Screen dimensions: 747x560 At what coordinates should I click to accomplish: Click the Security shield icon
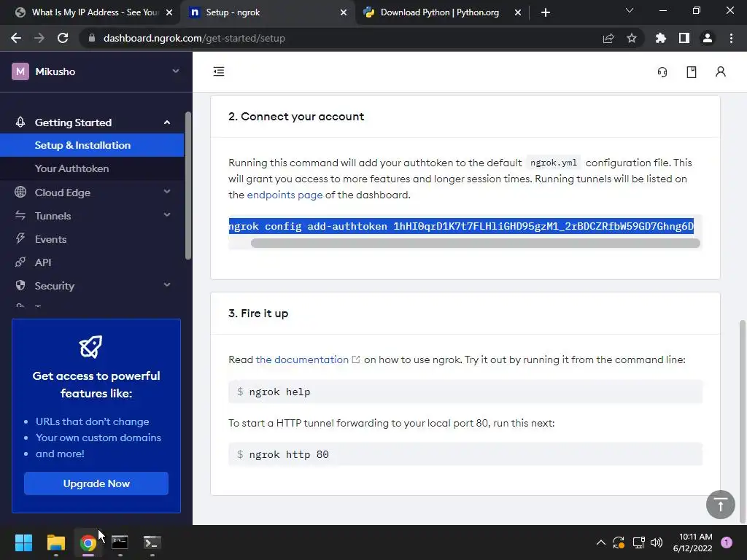point(20,285)
